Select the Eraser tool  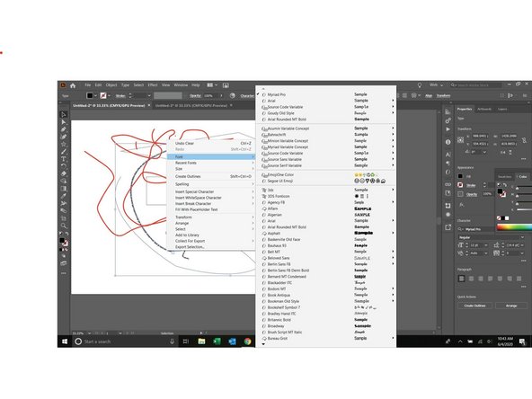(64, 173)
